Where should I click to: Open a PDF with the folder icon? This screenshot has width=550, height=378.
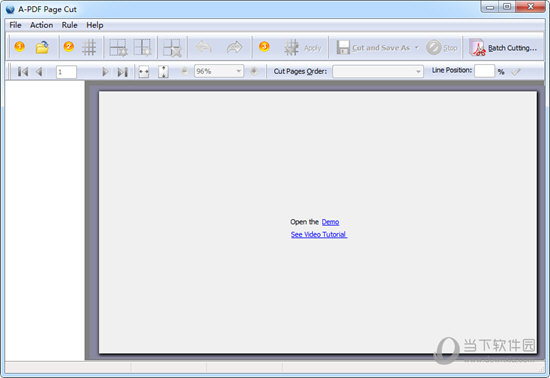42,47
